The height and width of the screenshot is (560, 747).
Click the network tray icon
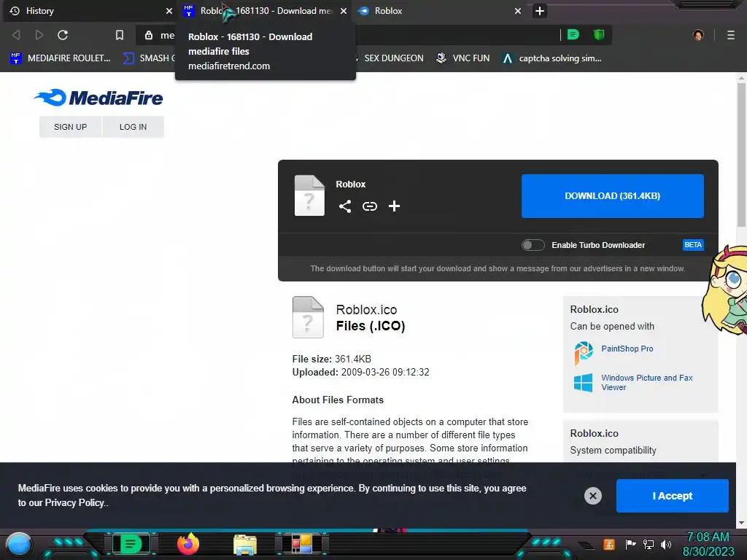649,544
